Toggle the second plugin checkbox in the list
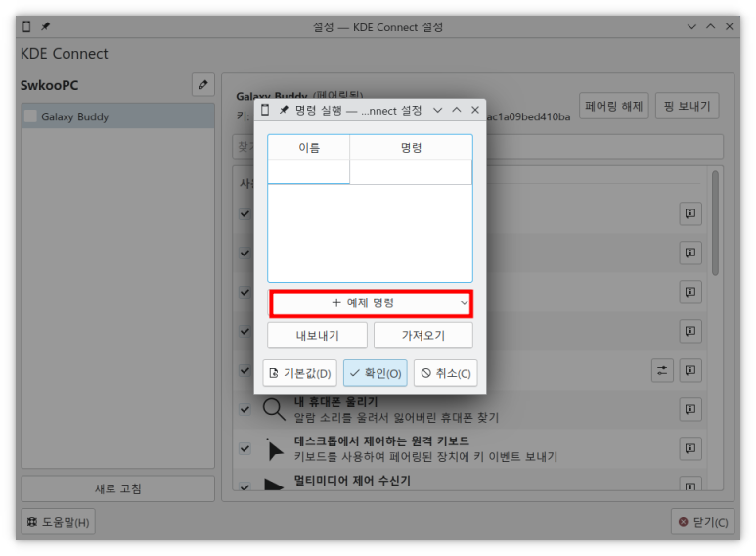The width and height of the screenshot is (756, 556). (x=245, y=253)
